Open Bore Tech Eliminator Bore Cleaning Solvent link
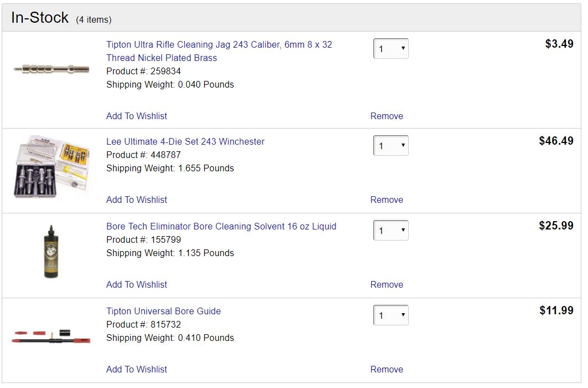This screenshot has height=388, width=588. [221, 226]
